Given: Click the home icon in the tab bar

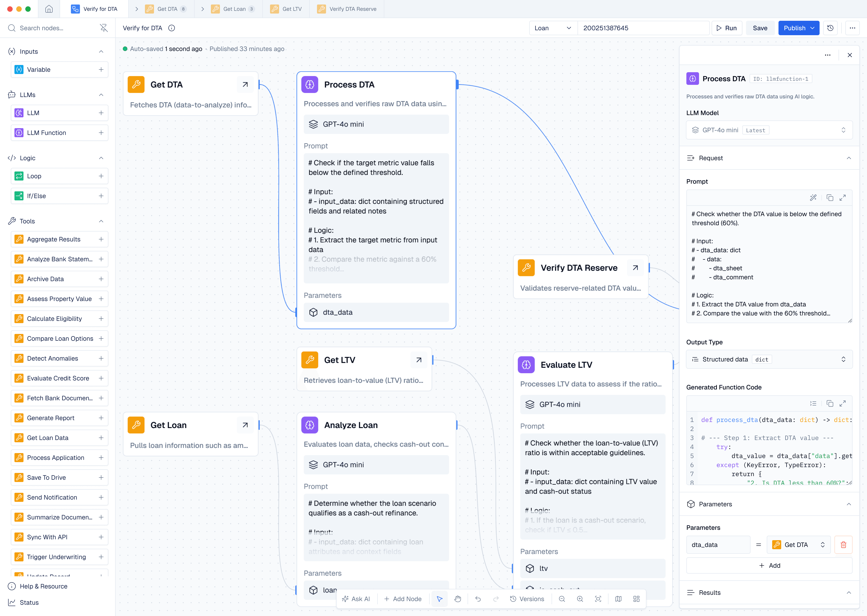Looking at the screenshot, I should tap(49, 9).
